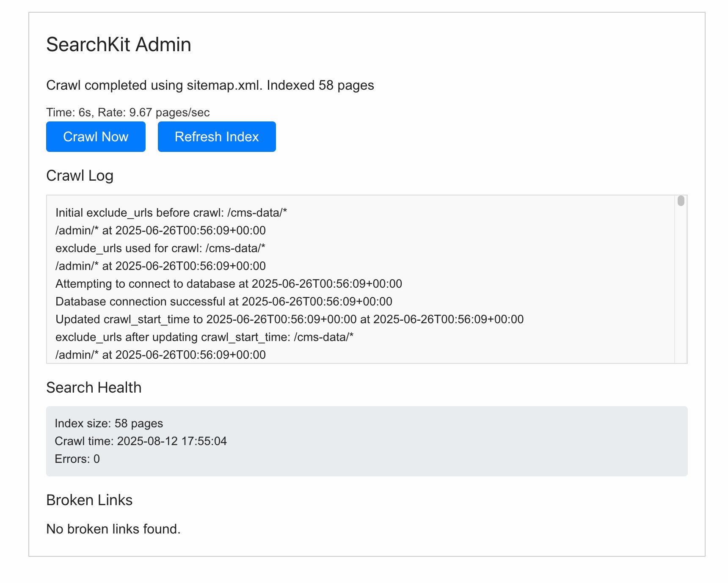Click the SearchKit Admin page title
Image resolution: width=728 pixels, height=583 pixels.
[119, 44]
